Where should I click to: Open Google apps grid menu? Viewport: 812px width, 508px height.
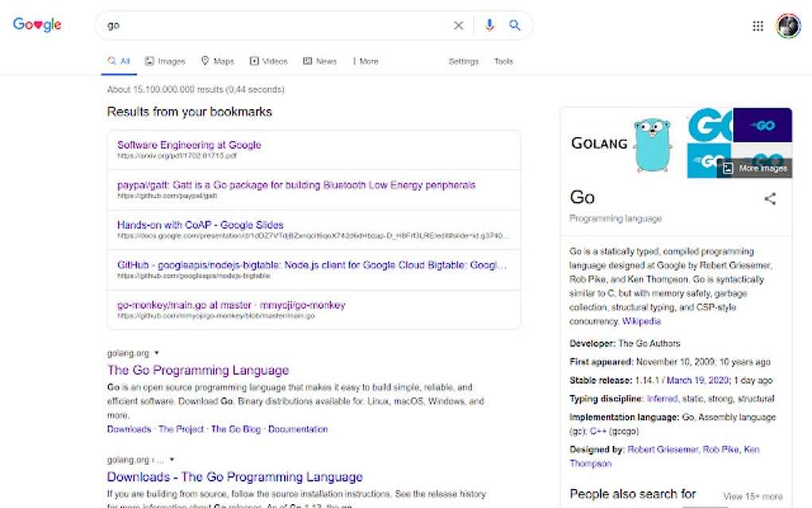pos(758,25)
